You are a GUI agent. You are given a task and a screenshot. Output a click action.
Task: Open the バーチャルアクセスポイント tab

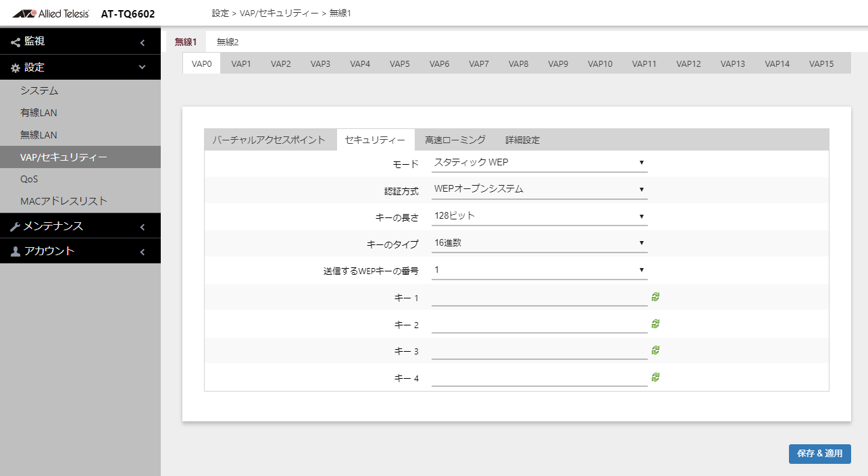pyautogui.click(x=269, y=140)
